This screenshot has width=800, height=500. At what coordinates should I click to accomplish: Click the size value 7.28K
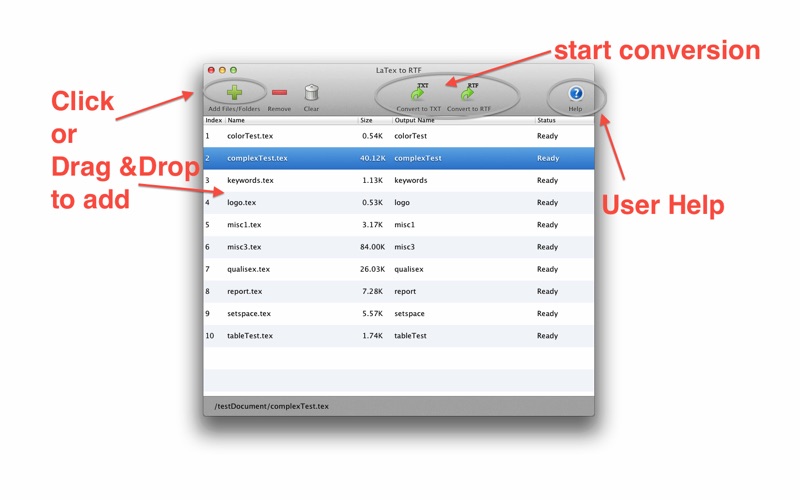(372, 291)
